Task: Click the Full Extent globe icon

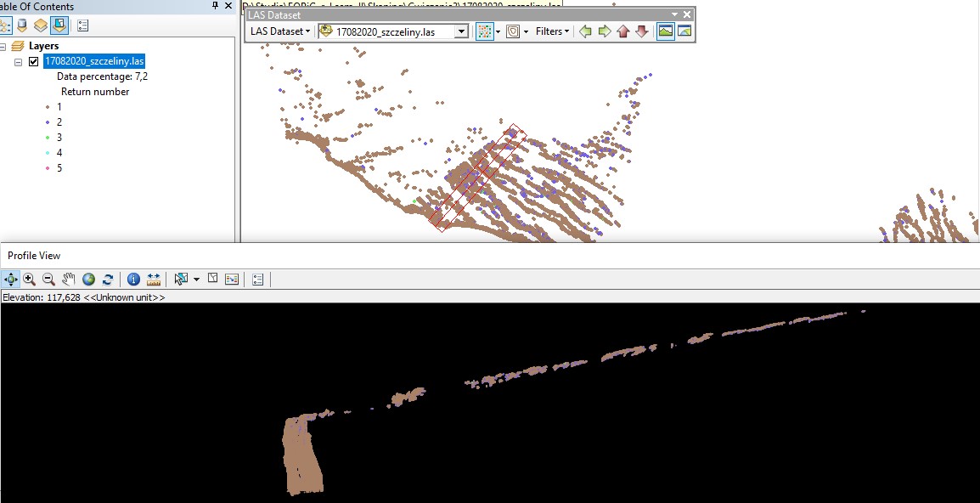Action: tap(88, 279)
